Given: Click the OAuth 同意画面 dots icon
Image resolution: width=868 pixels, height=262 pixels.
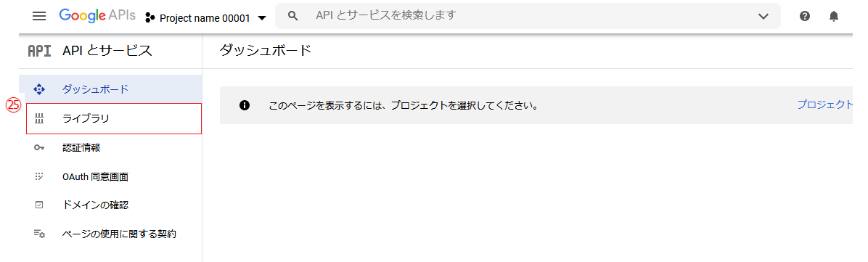Looking at the screenshot, I should tap(38, 176).
